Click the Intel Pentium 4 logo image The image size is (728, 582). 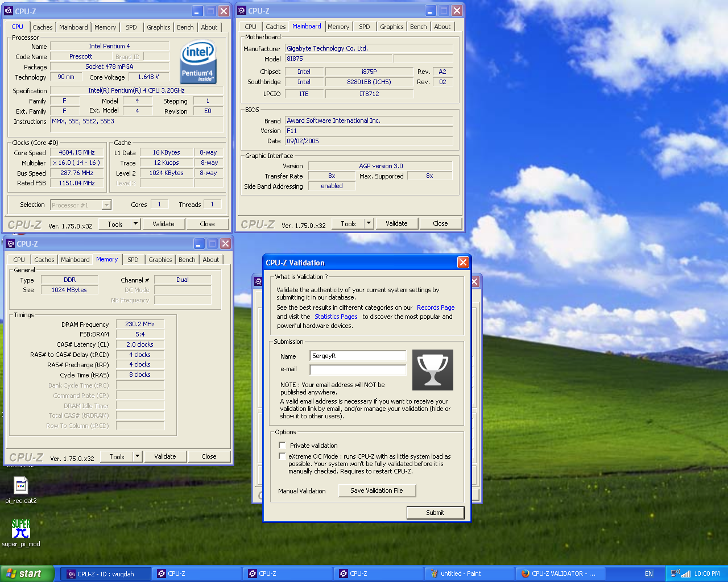point(198,62)
